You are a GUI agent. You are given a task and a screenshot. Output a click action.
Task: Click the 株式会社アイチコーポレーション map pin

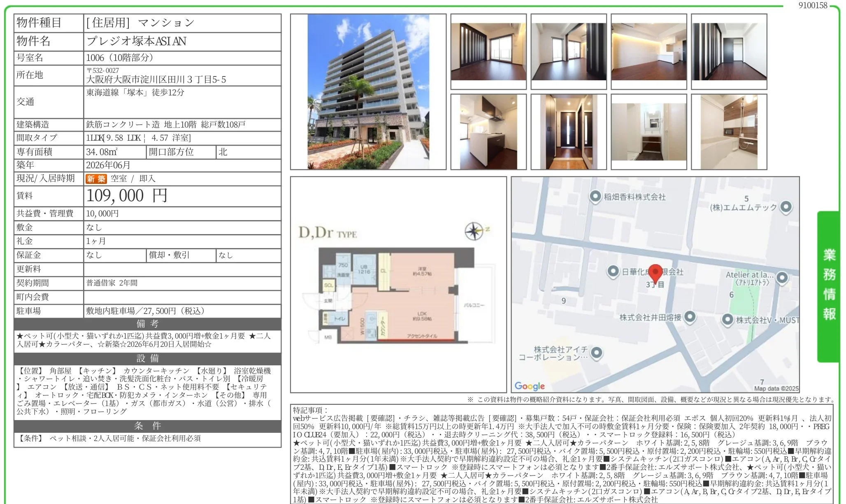pos(597,353)
